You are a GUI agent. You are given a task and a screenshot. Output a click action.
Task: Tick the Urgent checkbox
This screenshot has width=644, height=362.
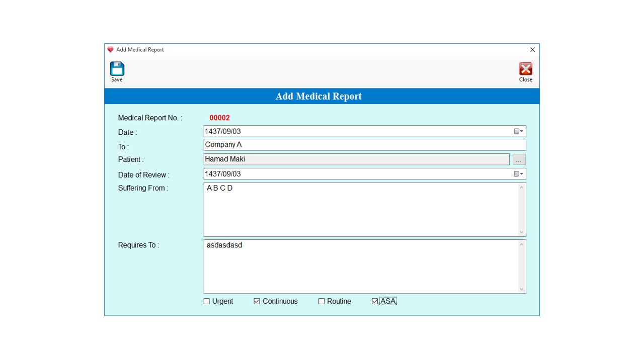pos(206,301)
